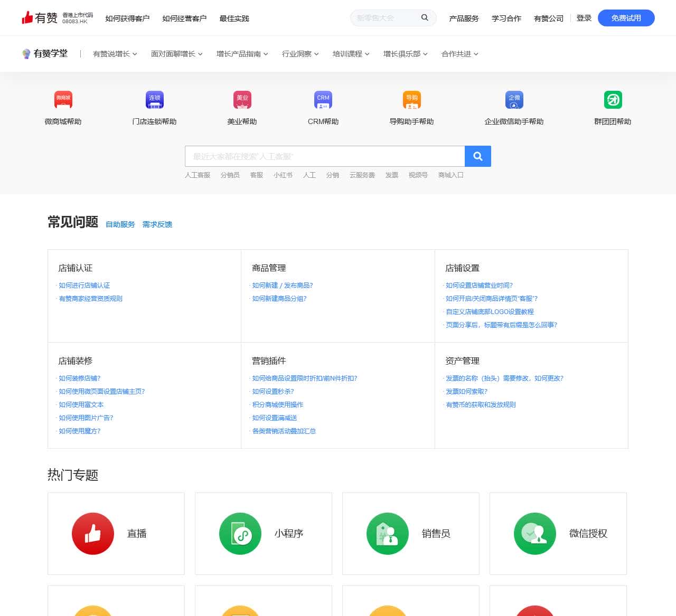The width and height of the screenshot is (676, 616).
Task: Select the 视频号 search suggestion
Action: tap(418, 175)
